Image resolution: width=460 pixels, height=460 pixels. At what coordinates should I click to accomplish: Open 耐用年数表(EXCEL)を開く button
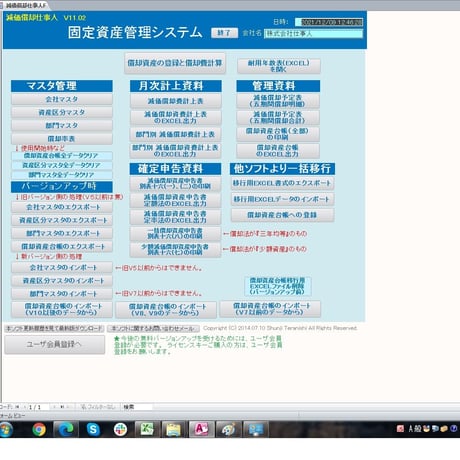tap(279, 66)
